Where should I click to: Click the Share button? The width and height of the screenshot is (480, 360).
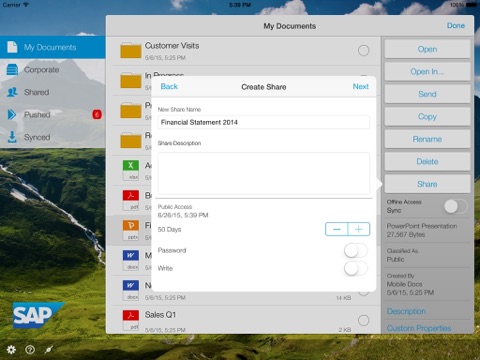tap(427, 184)
